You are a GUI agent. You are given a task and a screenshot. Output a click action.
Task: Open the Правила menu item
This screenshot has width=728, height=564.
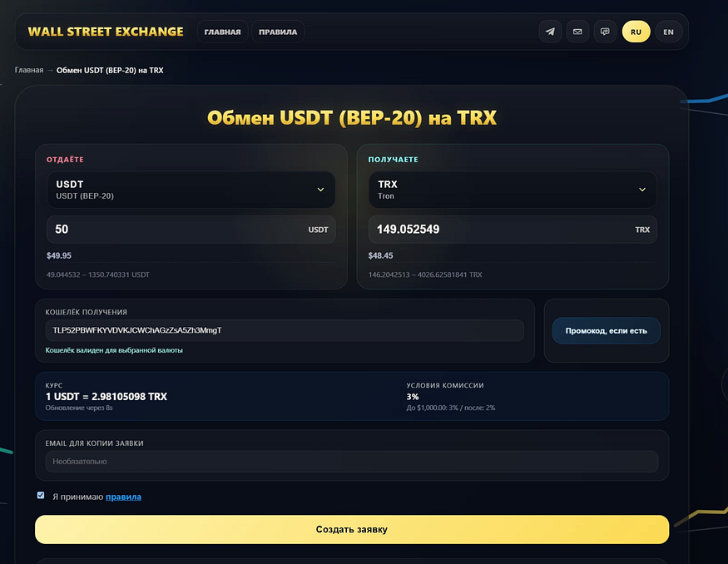[x=278, y=32]
